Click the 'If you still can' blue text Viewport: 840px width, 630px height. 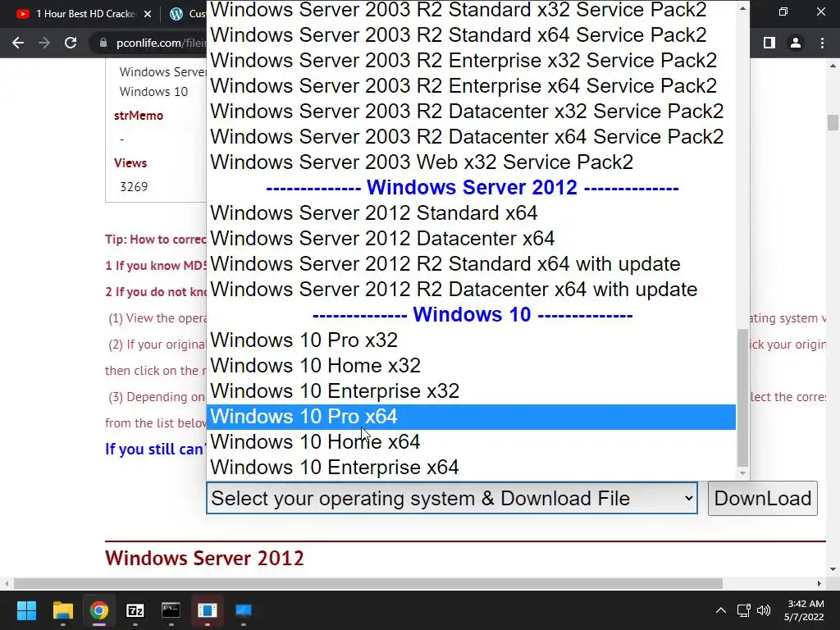(155, 449)
